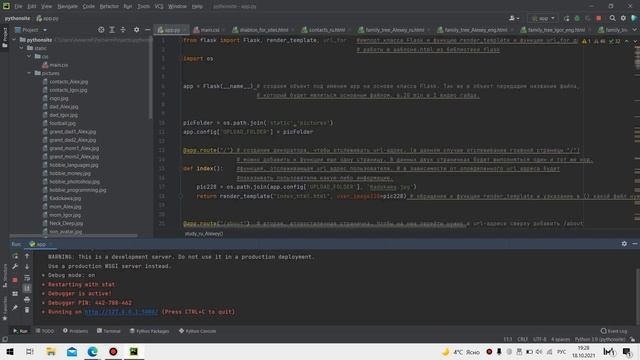Open Search Everywhere magnifier icon

point(613,18)
